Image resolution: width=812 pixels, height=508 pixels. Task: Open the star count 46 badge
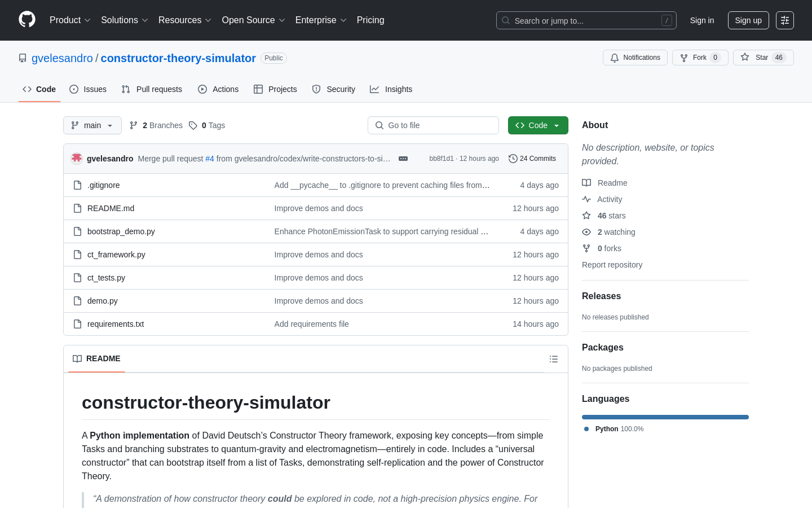(x=779, y=58)
